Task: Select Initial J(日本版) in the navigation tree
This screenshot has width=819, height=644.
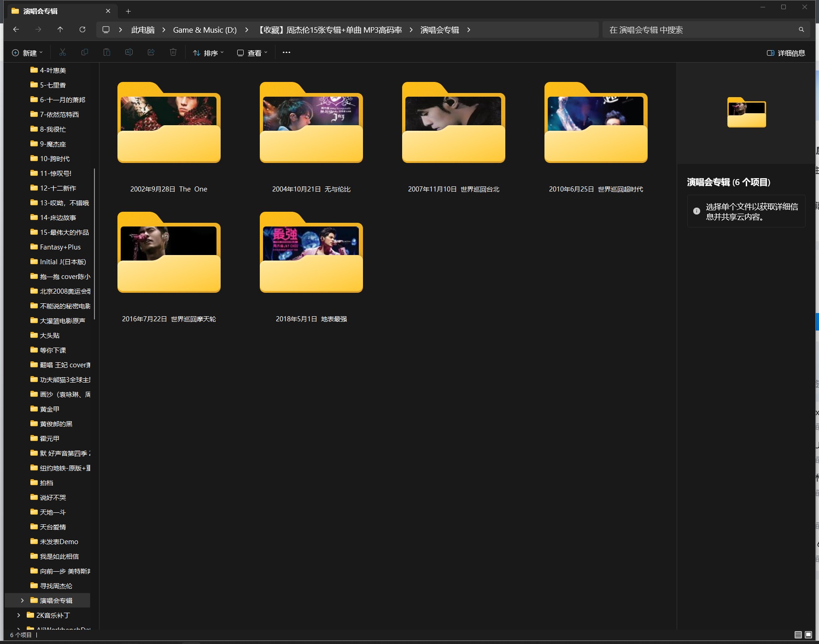Action: pyautogui.click(x=58, y=261)
